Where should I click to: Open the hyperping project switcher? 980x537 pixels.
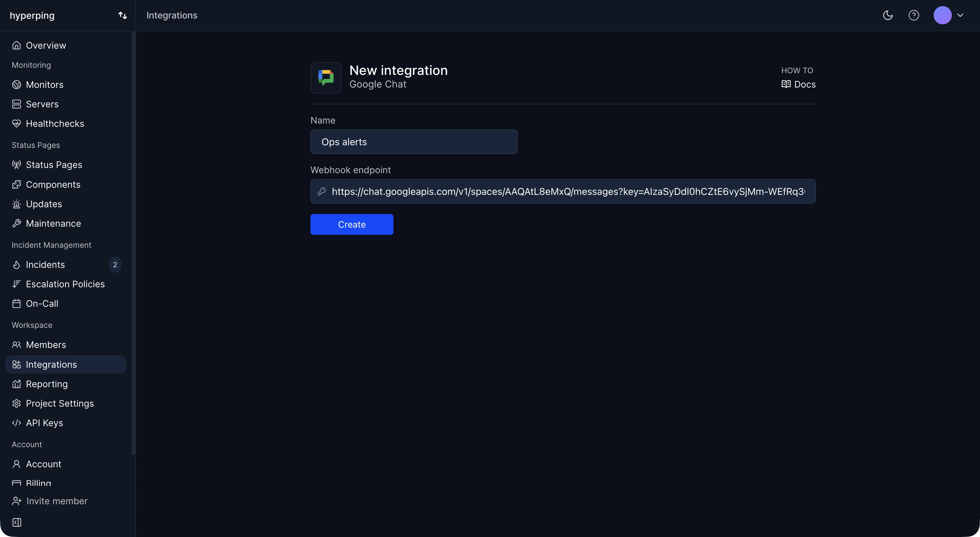[x=122, y=15]
